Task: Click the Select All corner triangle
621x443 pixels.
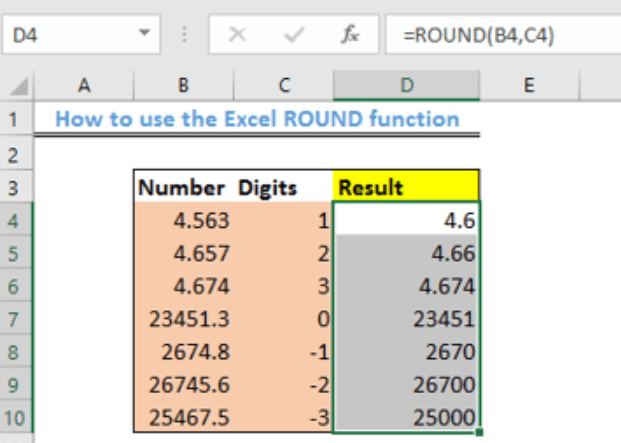Action: 18,85
